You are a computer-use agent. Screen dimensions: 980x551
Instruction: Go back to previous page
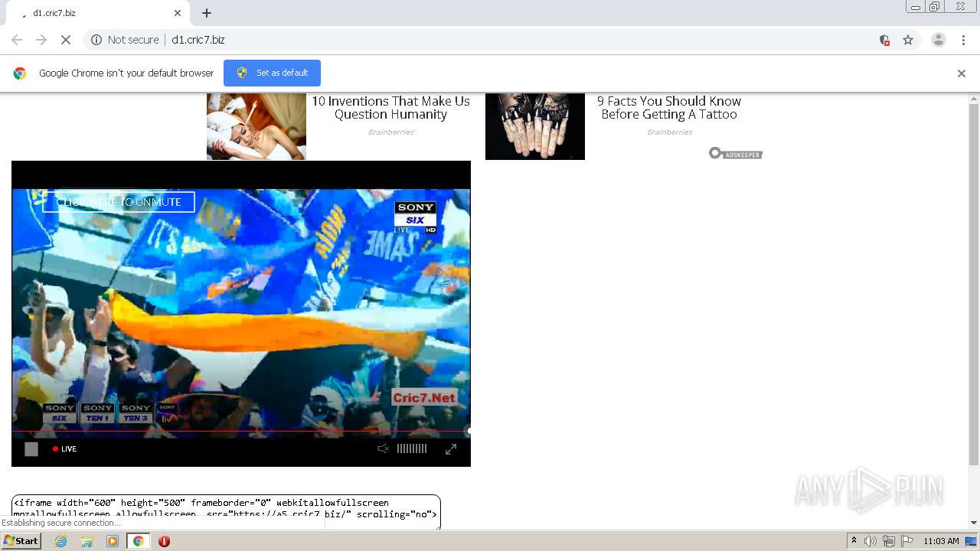(17, 40)
